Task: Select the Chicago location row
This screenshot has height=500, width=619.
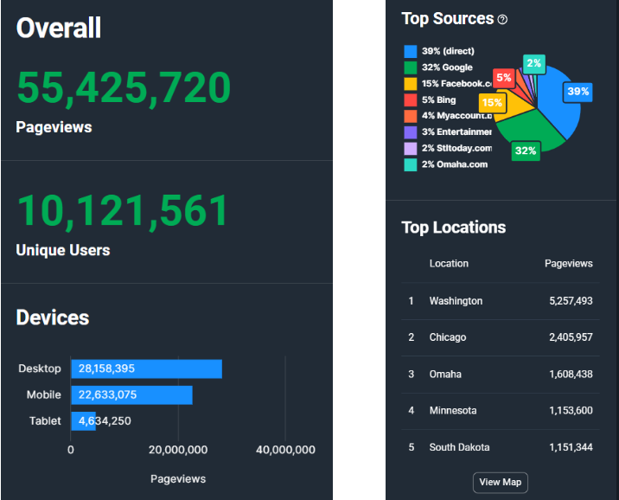Action: click(500, 338)
